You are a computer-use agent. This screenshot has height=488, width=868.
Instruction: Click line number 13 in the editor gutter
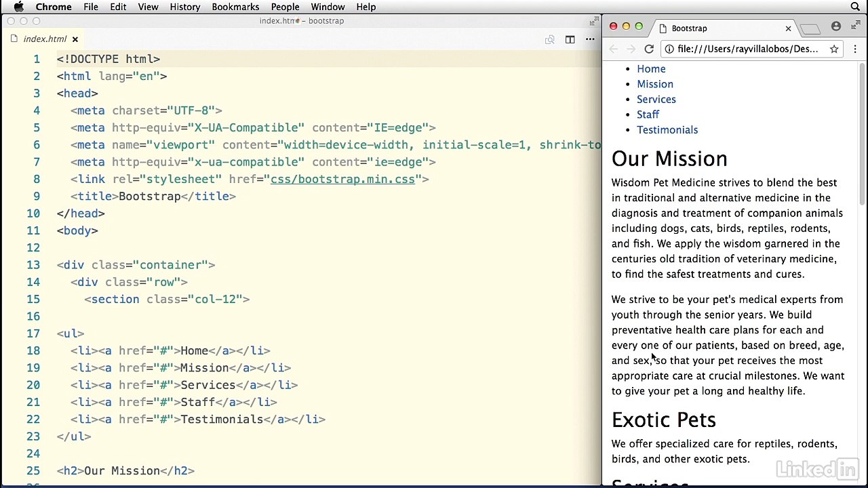tap(33, 265)
